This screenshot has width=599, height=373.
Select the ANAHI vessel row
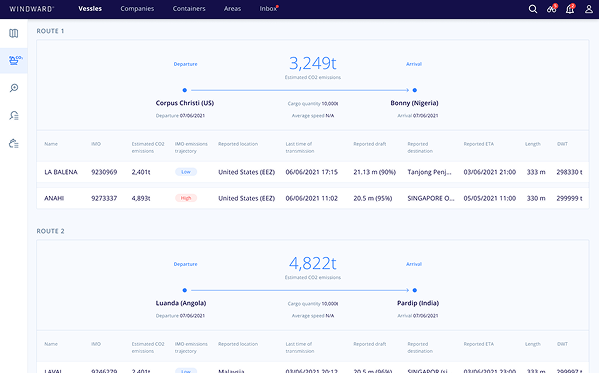click(x=313, y=198)
